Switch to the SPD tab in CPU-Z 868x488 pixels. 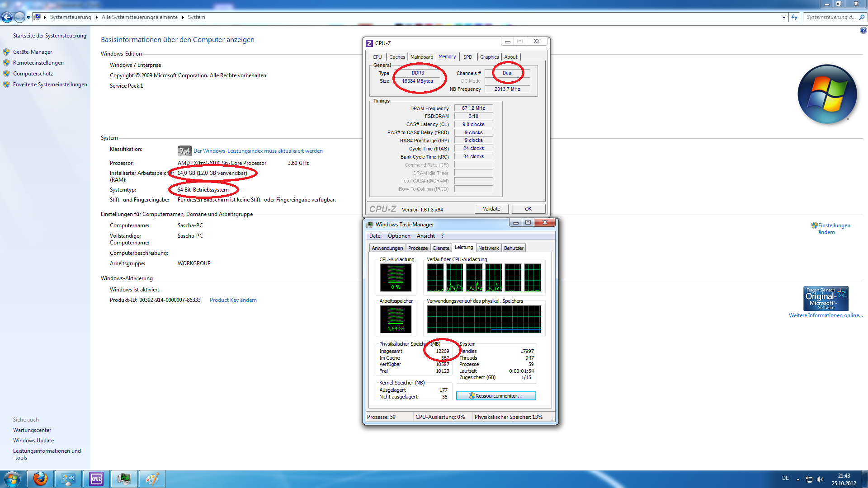[x=467, y=57]
